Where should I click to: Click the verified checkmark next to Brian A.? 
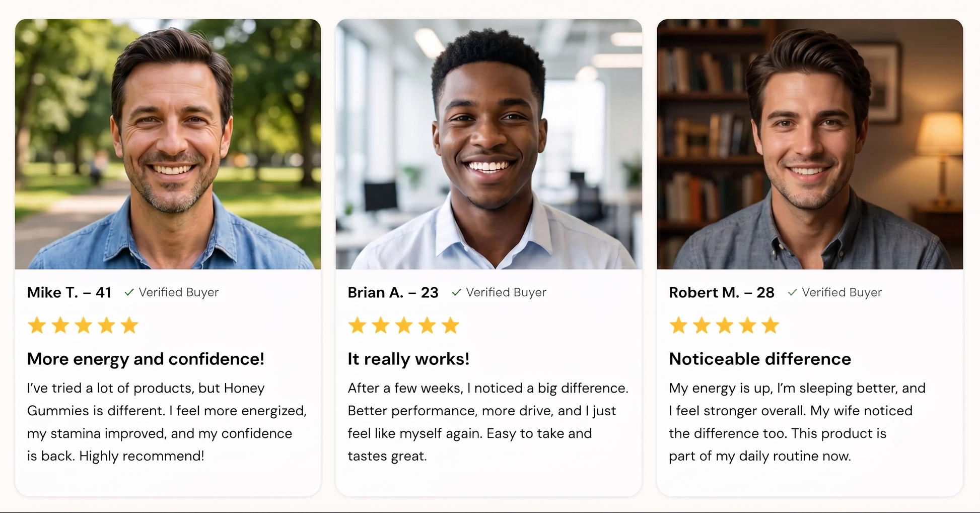(x=456, y=292)
